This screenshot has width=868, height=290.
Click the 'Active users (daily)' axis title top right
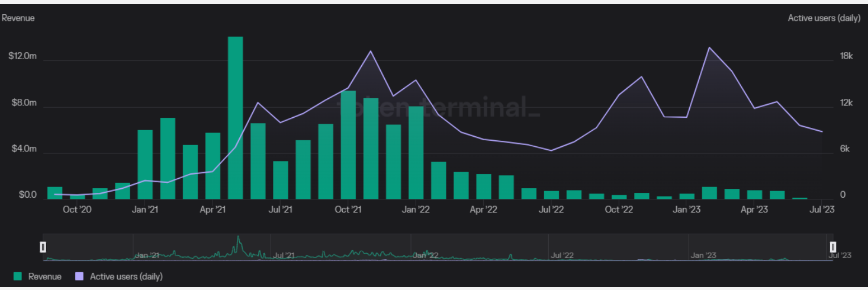click(x=824, y=18)
